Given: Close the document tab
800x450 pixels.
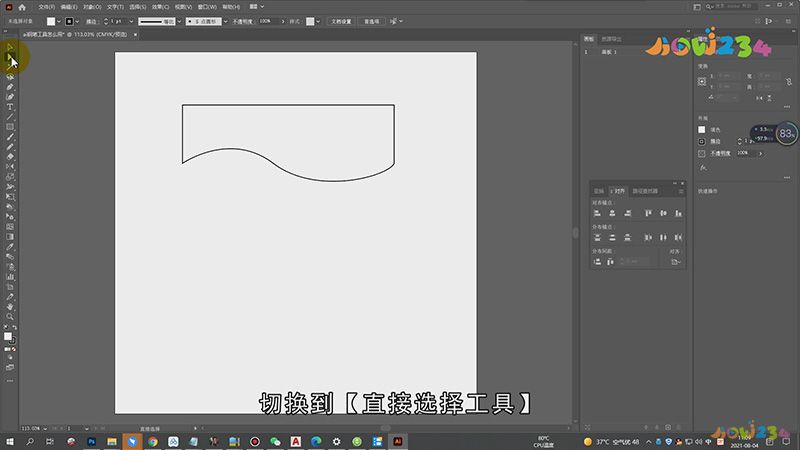Looking at the screenshot, I should [x=135, y=35].
